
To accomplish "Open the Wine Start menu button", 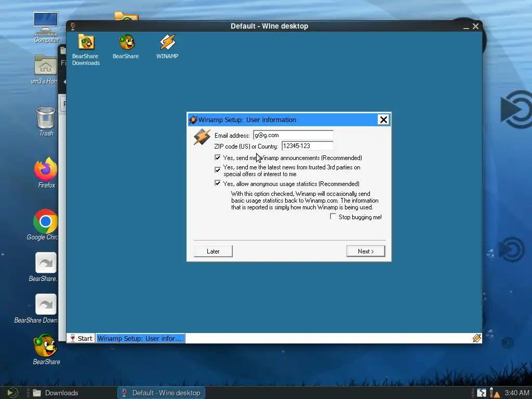I will (81, 338).
